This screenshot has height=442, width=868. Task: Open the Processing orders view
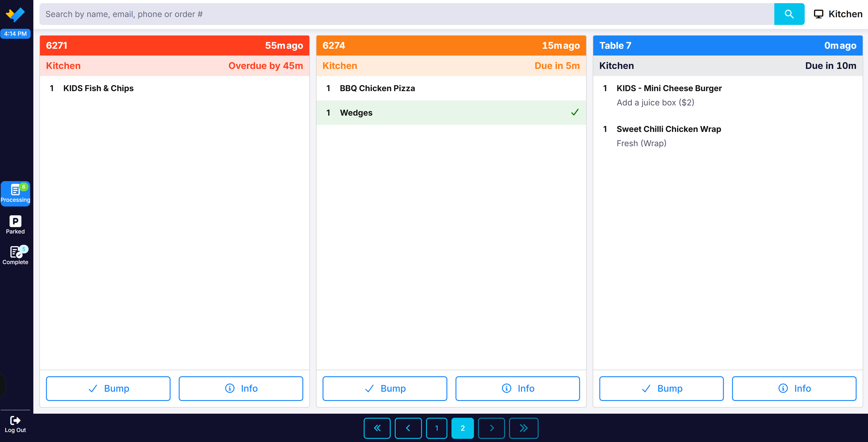[15, 194]
